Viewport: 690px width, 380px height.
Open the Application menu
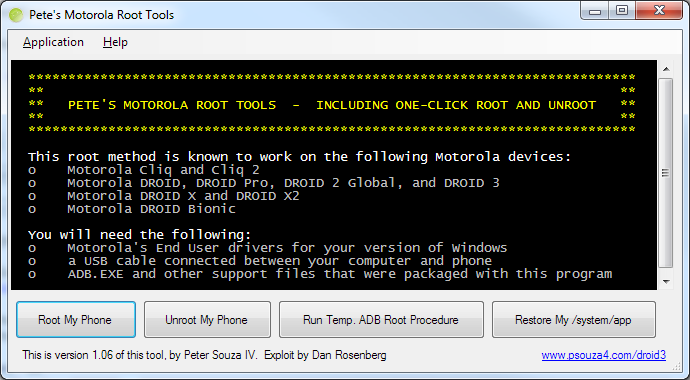coord(53,42)
